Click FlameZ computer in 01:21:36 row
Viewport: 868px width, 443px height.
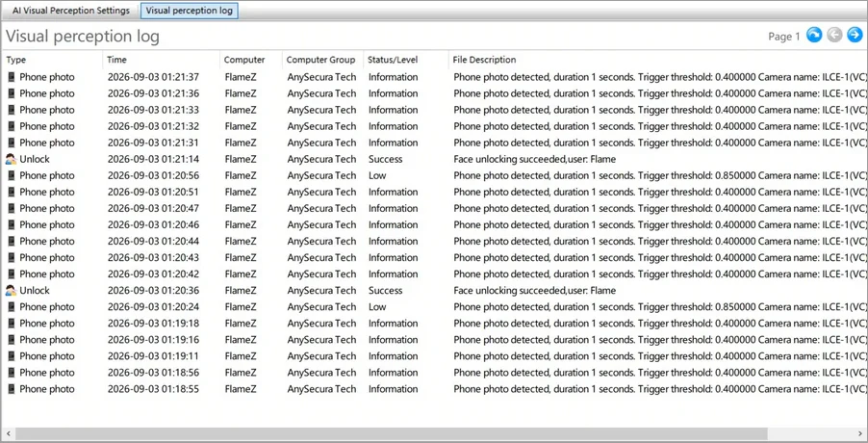coord(241,93)
